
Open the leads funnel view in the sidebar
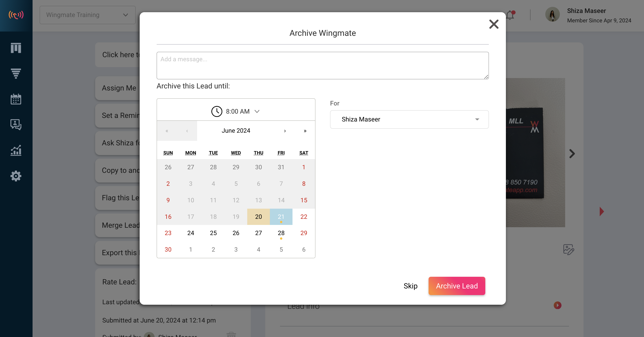pyautogui.click(x=16, y=73)
